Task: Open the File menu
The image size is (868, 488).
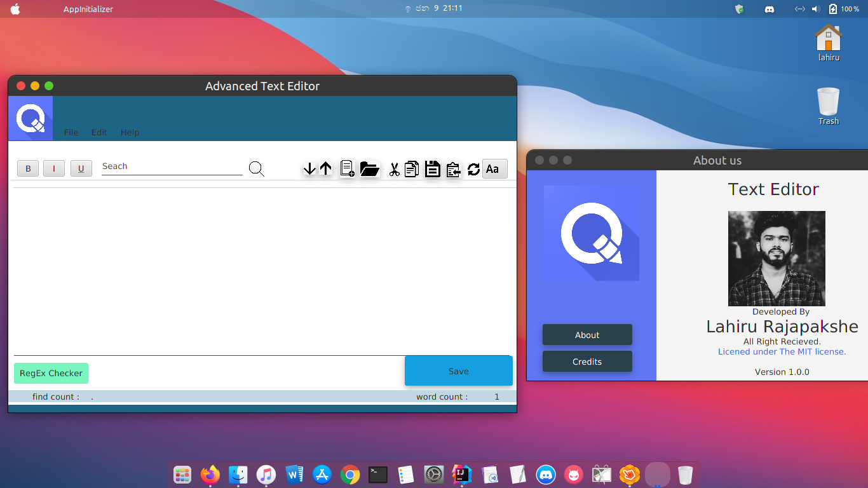Action: tap(71, 132)
